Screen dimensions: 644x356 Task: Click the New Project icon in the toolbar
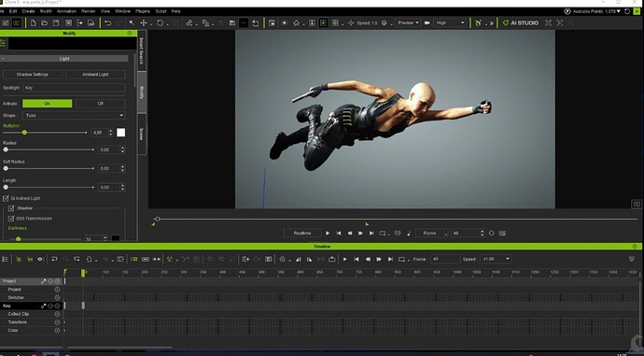click(x=34, y=23)
